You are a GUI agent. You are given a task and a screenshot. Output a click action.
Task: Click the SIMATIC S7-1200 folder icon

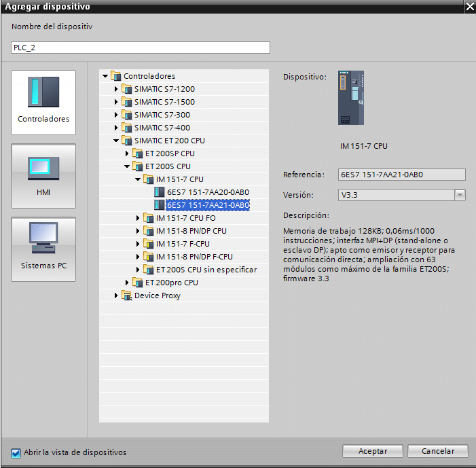(x=126, y=89)
